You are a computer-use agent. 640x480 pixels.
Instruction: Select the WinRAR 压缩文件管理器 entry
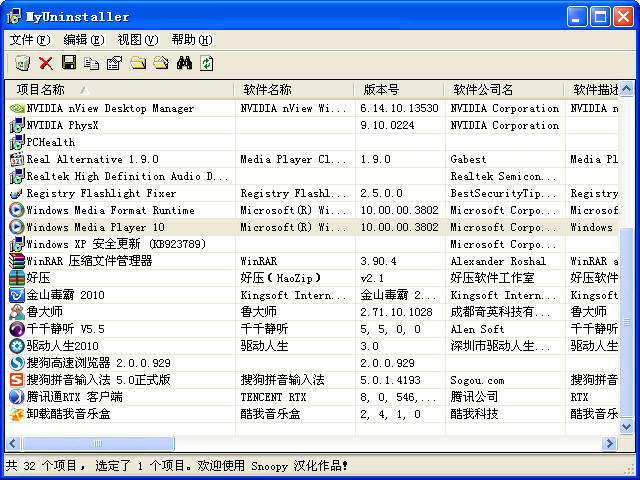88,261
